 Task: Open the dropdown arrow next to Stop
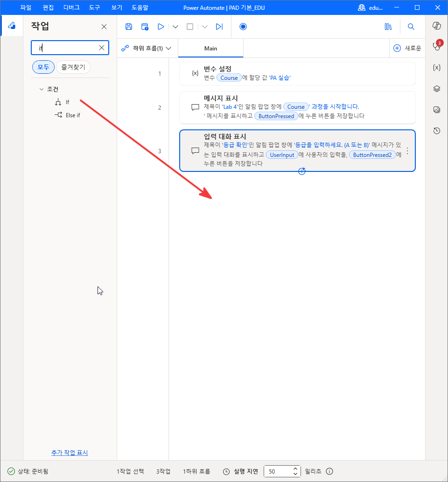click(205, 27)
